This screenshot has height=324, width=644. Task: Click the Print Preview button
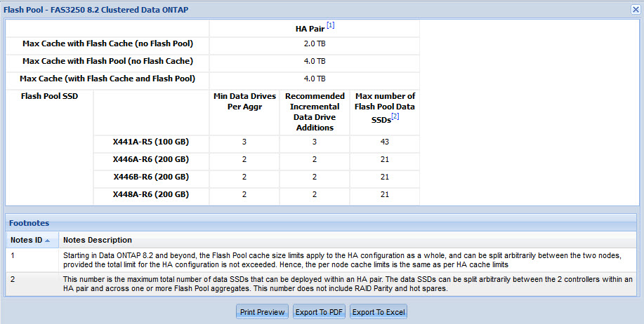click(x=263, y=312)
